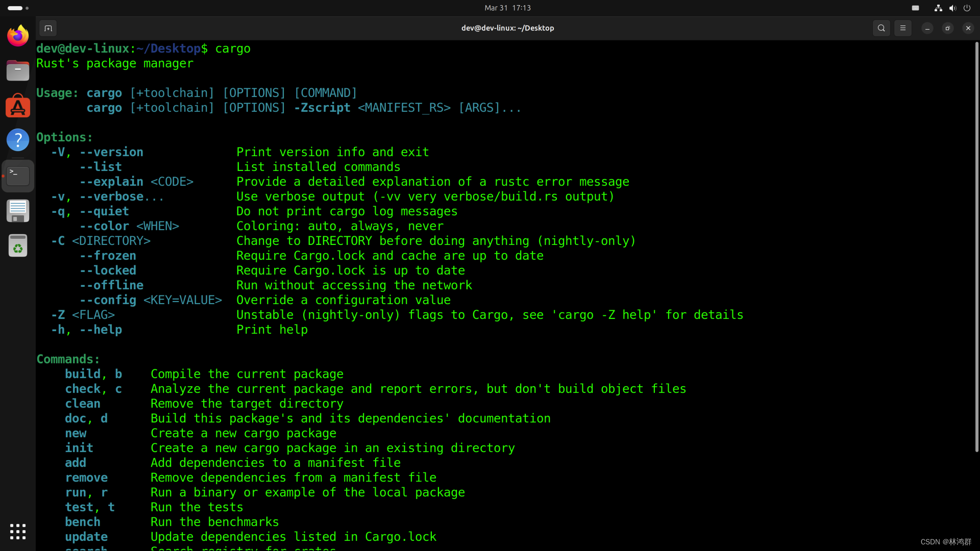Click the '--explain' option
The image size is (980, 551).
pos(111,182)
